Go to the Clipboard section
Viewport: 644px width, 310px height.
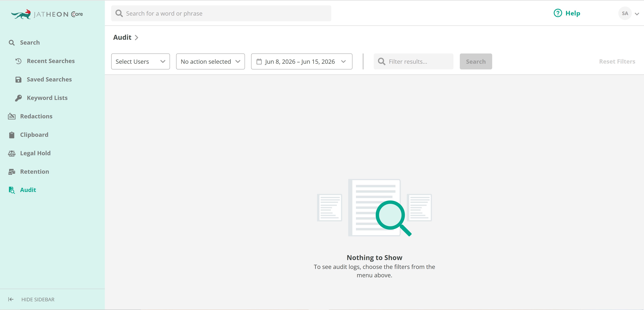point(34,135)
